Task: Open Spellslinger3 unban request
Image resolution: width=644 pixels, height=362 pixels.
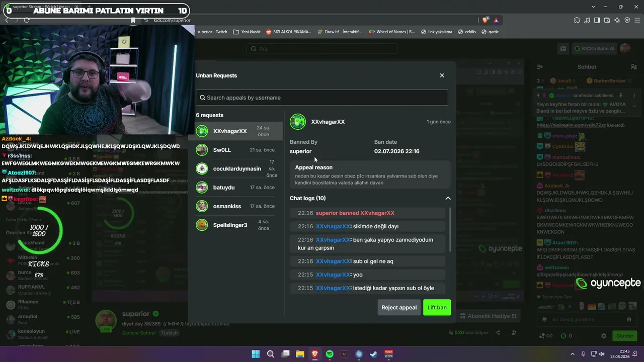Action: pos(235,225)
